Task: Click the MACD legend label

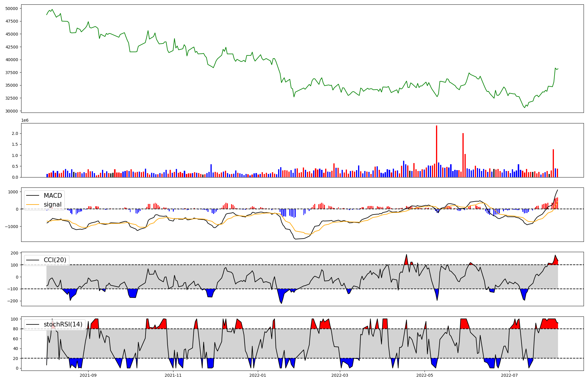Action: pos(53,196)
